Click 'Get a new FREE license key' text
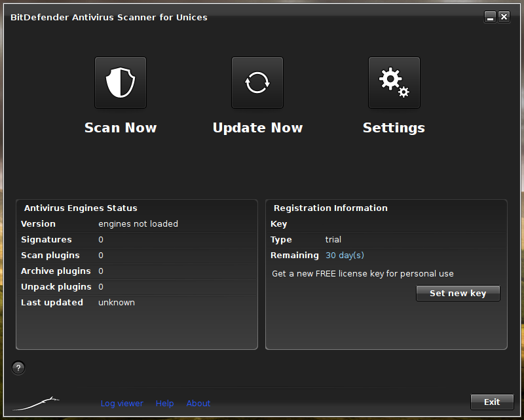This screenshot has width=524, height=420. 363,273
